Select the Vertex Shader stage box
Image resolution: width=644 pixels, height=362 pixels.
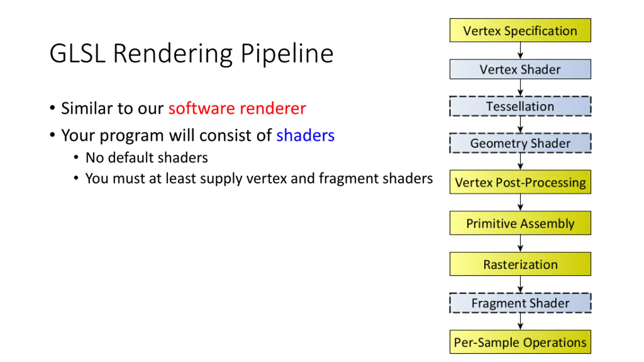520,69
